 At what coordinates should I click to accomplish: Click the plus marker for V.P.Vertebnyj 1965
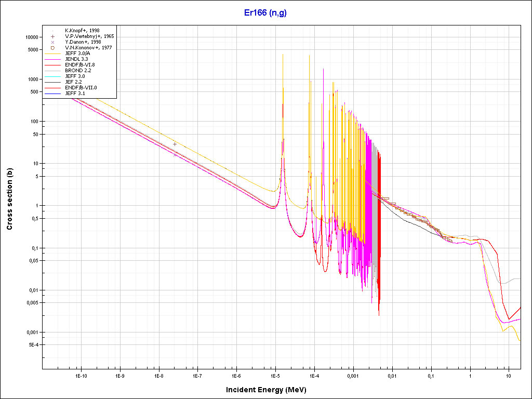pyautogui.click(x=52, y=36)
